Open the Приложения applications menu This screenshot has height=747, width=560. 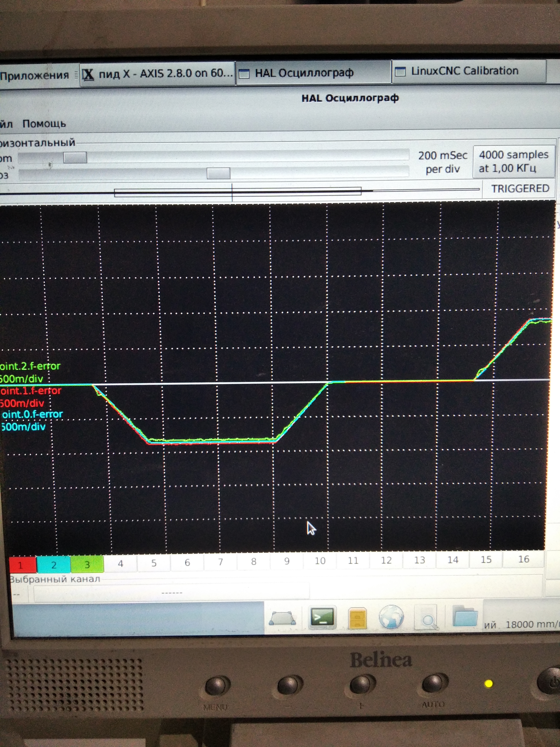click(34, 75)
